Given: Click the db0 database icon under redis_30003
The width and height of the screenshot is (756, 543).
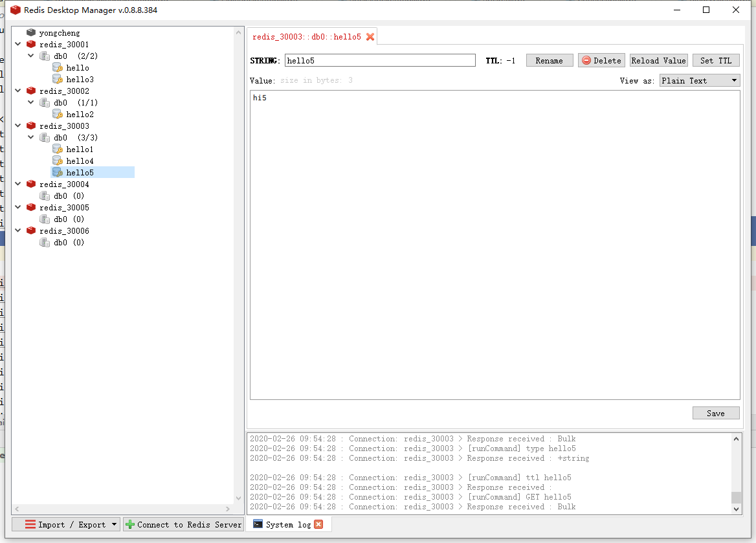Looking at the screenshot, I should (45, 137).
